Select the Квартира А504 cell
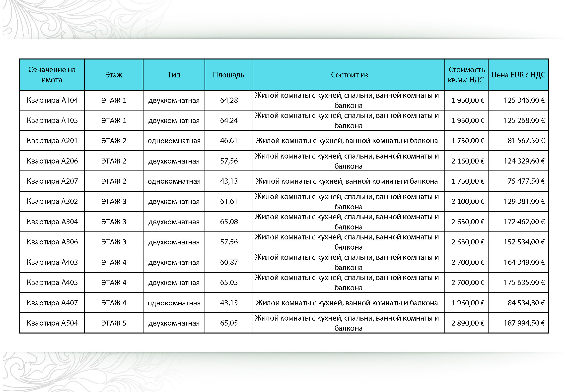This screenshot has height=392, width=569. coord(52,323)
